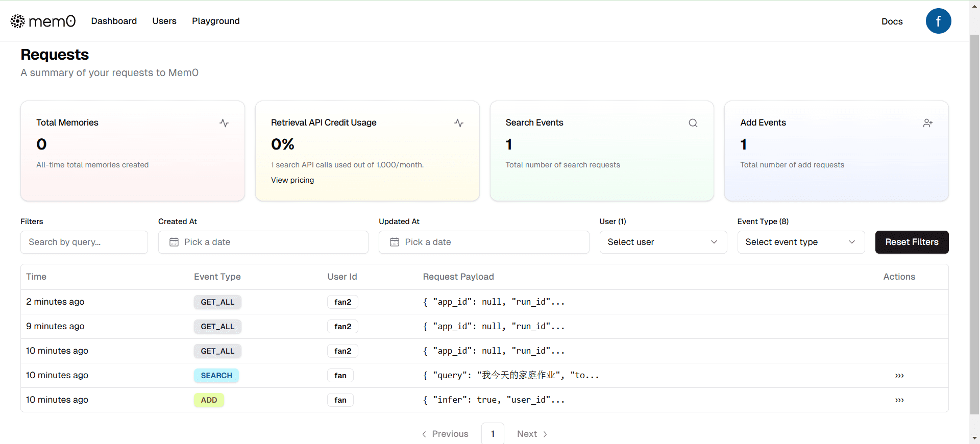Focus the Search by query field
The image size is (980, 444).
click(x=84, y=242)
